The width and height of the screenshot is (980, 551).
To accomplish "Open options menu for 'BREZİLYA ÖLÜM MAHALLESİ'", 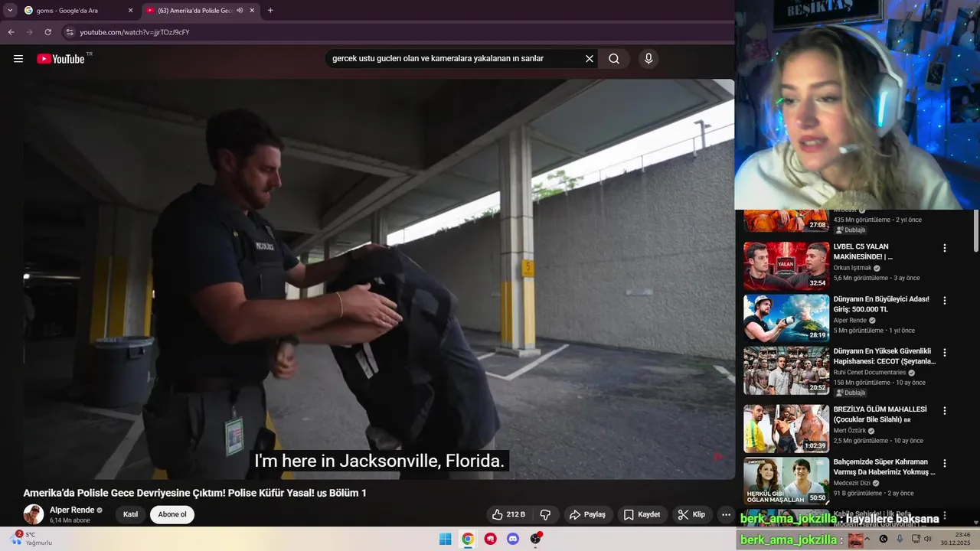I will coord(945,411).
